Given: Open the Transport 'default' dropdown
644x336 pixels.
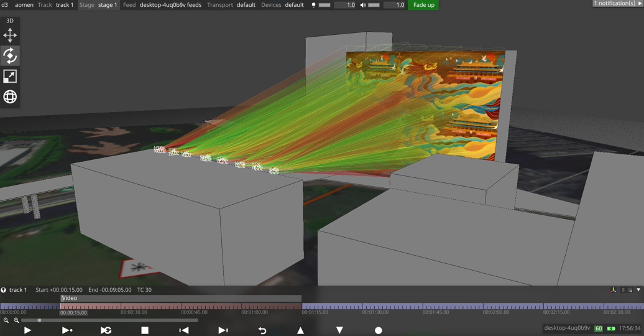Looking at the screenshot, I should 246,5.
